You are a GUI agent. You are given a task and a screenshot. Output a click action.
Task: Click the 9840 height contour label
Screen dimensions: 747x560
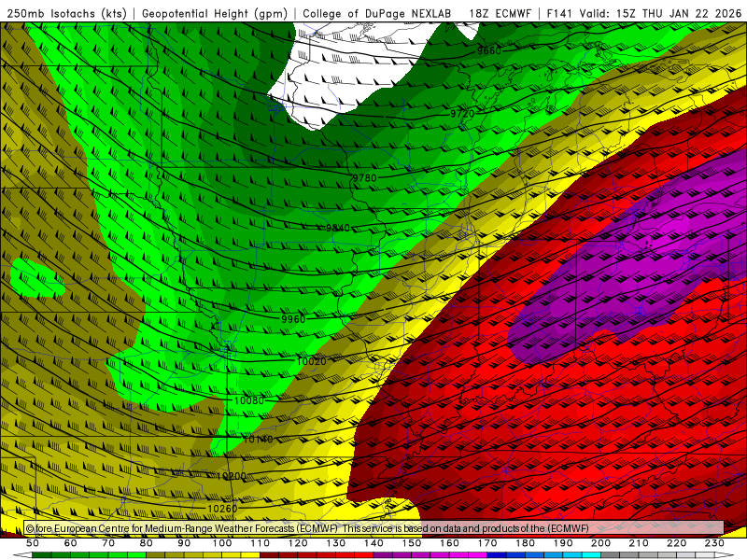coord(338,228)
